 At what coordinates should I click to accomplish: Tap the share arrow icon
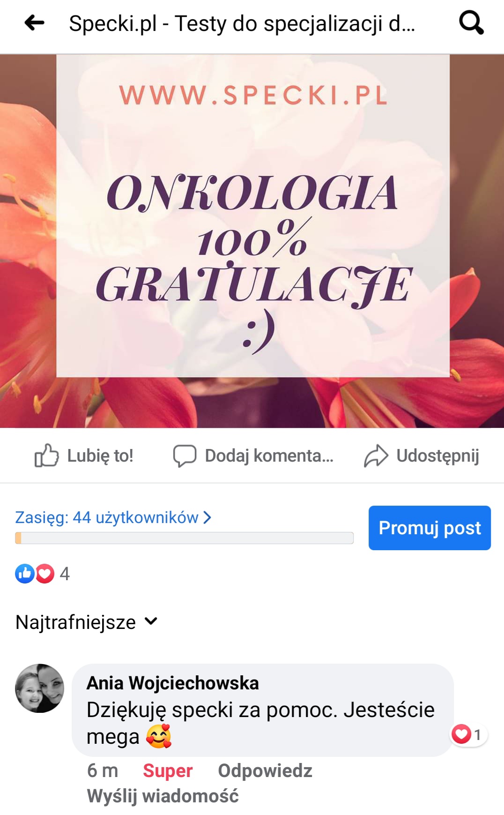click(x=376, y=456)
